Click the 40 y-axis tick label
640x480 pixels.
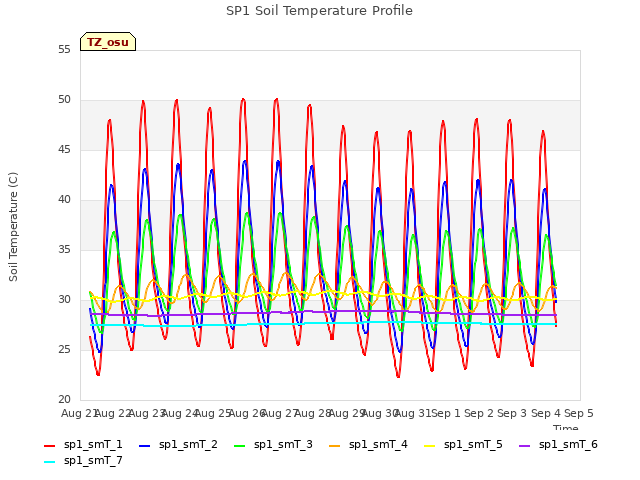click(x=64, y=200)
